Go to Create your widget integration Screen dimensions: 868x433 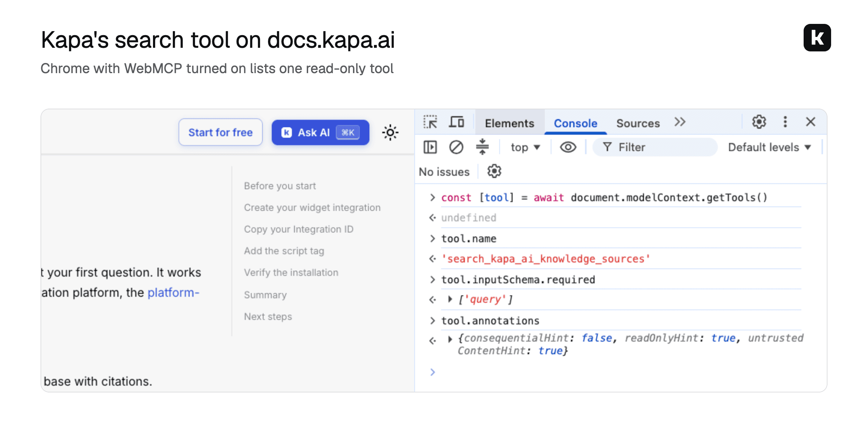(312, 207)
